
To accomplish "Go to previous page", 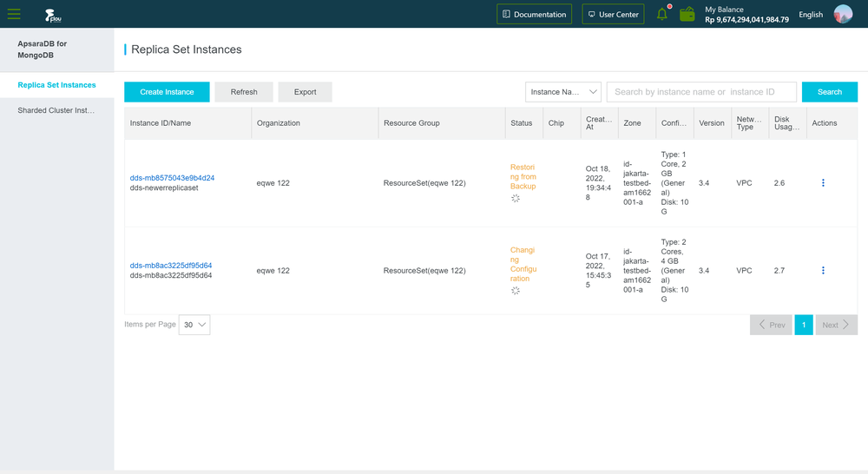I will pyautogui.click(x=771, y=325).
